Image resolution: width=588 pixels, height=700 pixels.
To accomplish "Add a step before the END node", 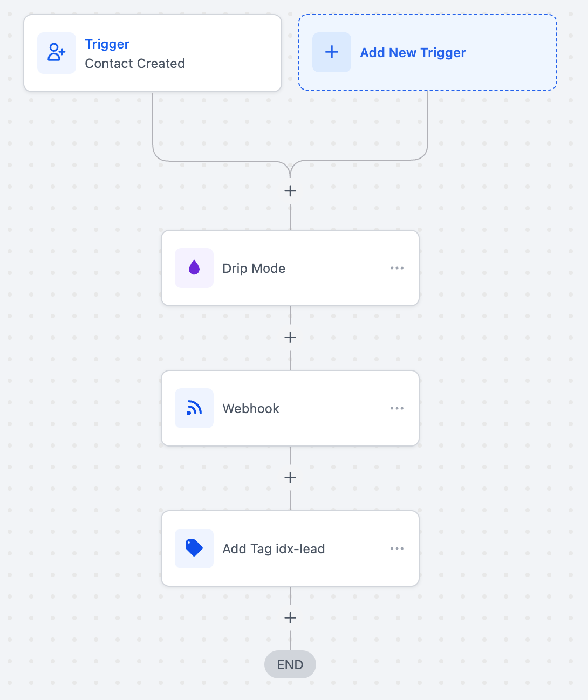I will point(290,618).
